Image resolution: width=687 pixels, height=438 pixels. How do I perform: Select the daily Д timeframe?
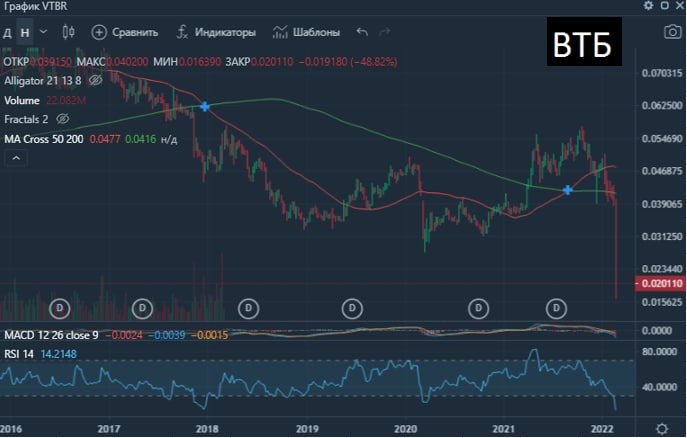(x=7, y=32)
